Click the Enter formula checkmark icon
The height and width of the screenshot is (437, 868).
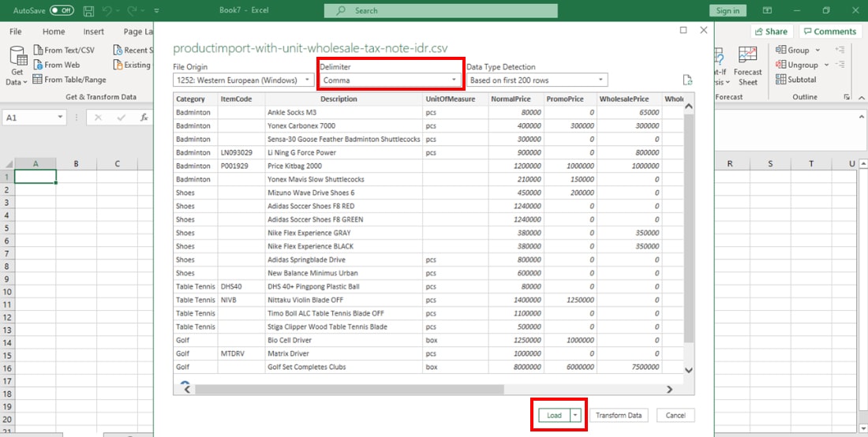tap(121, 118)
